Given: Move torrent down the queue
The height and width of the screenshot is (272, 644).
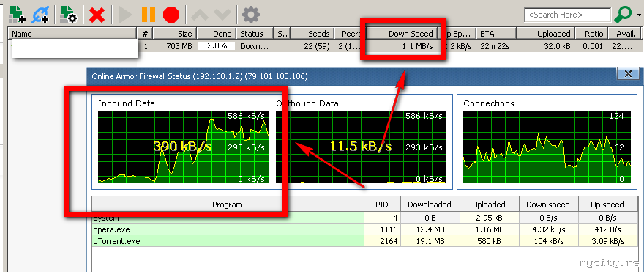Looking at the screenshot, I should pos(222,15).
